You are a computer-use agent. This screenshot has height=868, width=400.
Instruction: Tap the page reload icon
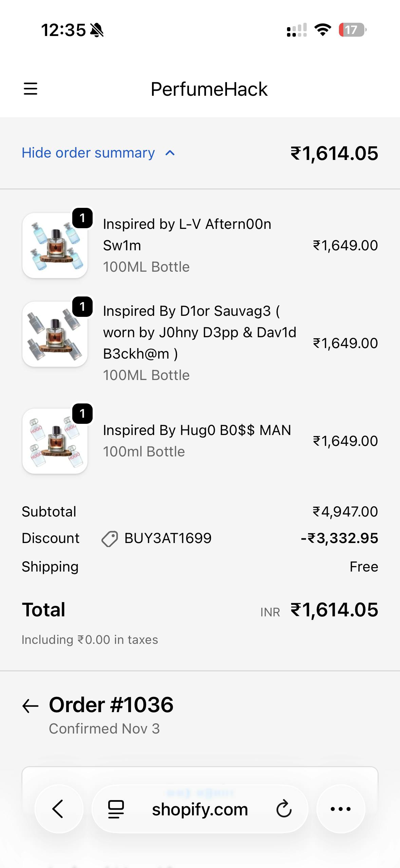(284, 809)
